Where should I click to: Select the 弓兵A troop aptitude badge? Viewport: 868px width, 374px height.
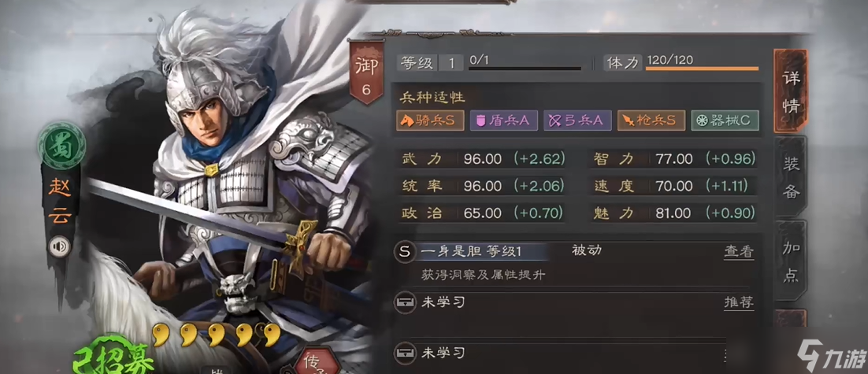[x=577, y=120]
